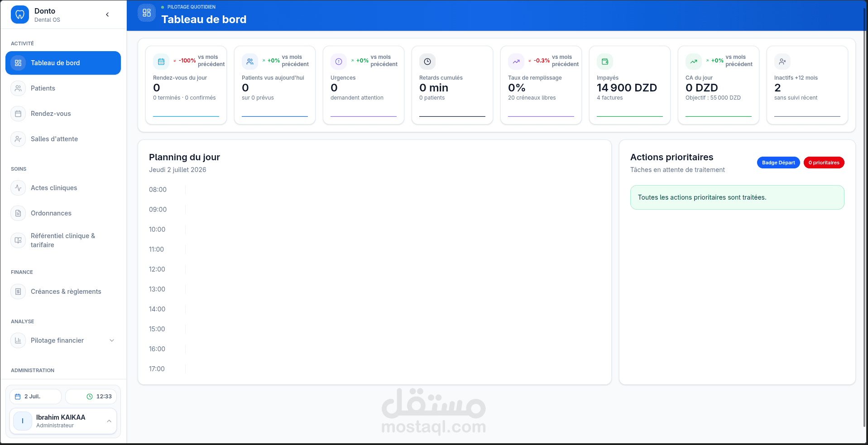Open Ordonnances menu item
The height and width of the screenshot is (445, 868).
(63, 213)
